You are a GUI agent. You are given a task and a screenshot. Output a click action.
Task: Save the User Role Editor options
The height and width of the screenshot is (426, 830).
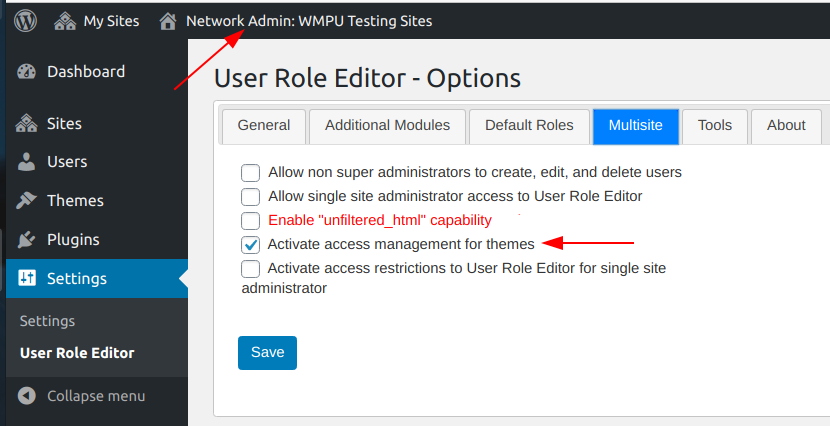(x=267, y=352)
